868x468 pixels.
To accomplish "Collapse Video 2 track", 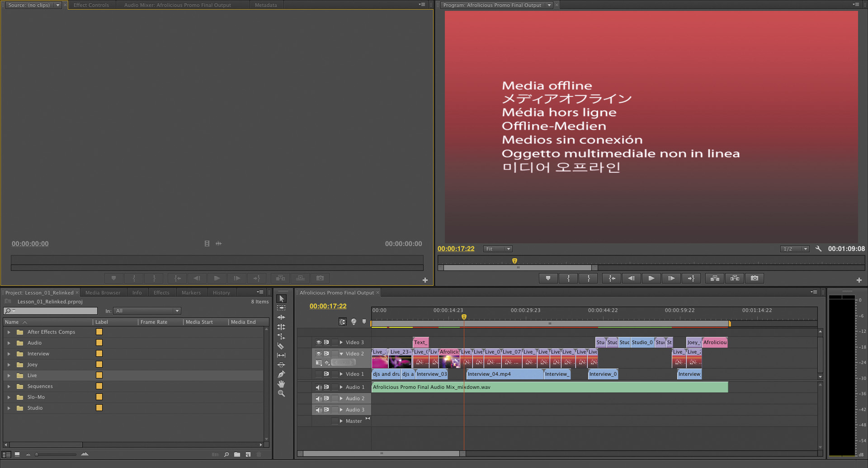I will coord(341,354).
